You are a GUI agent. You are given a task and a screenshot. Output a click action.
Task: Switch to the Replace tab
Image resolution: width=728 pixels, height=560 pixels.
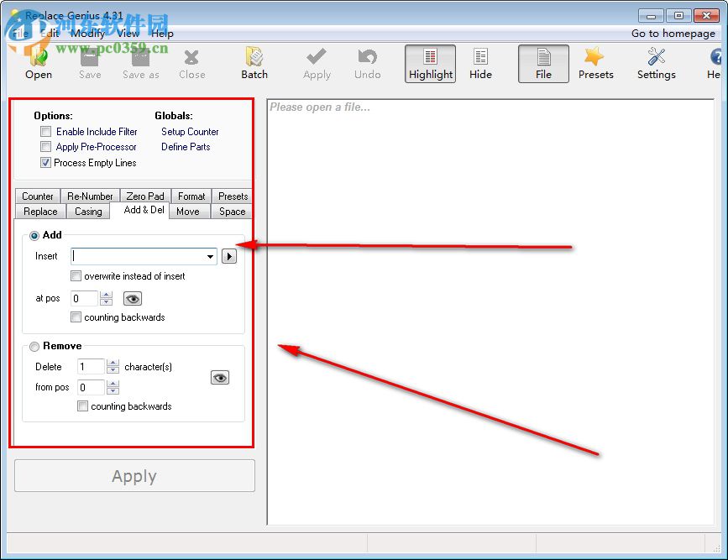pos(40,212)
